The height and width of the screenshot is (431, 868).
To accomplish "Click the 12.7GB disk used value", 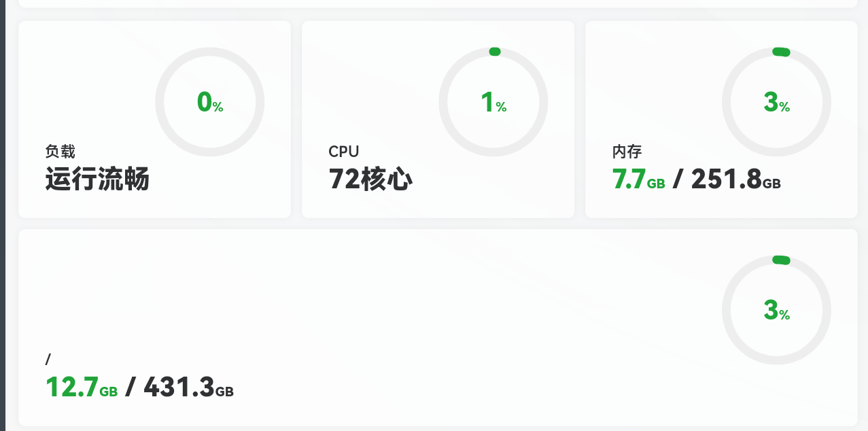I will [80, 389].
